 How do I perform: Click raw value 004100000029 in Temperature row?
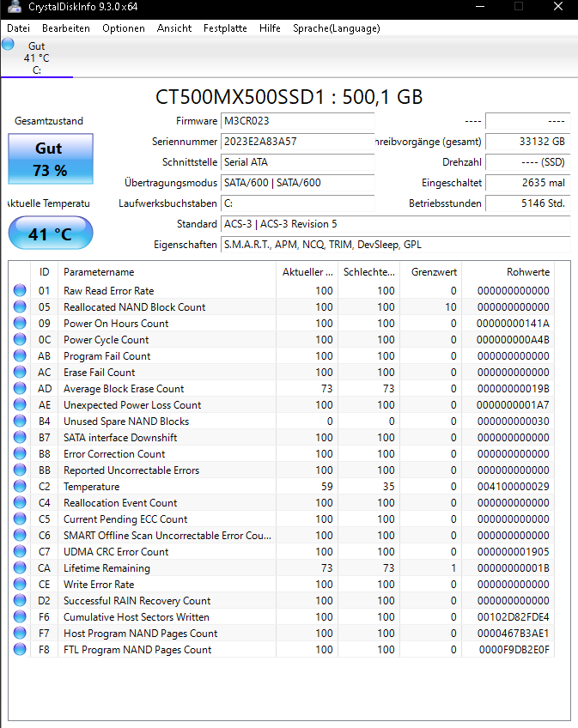point(513,487)
